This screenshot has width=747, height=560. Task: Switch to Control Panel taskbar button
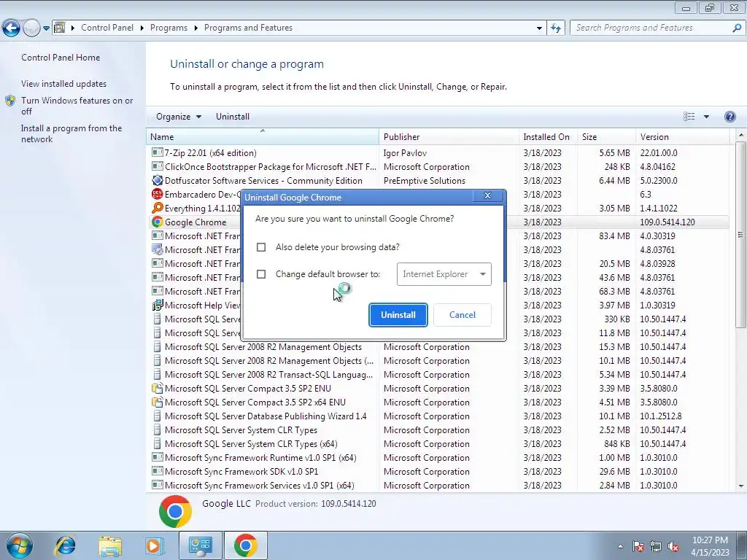pos(200,545)
